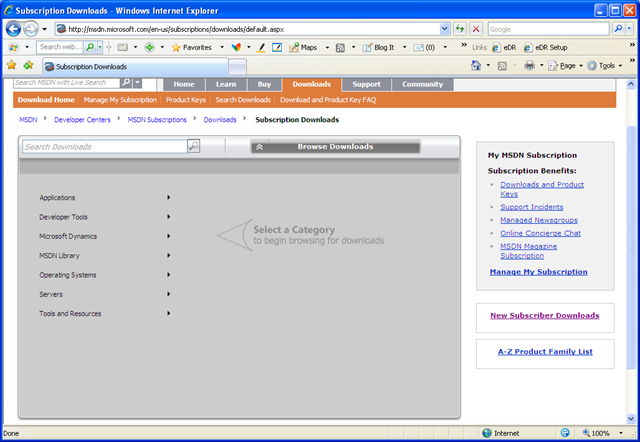The width and height of the screenshot is (640, 442).
Task: Click the Home house icon in command bar
Action: click(476, 65)
